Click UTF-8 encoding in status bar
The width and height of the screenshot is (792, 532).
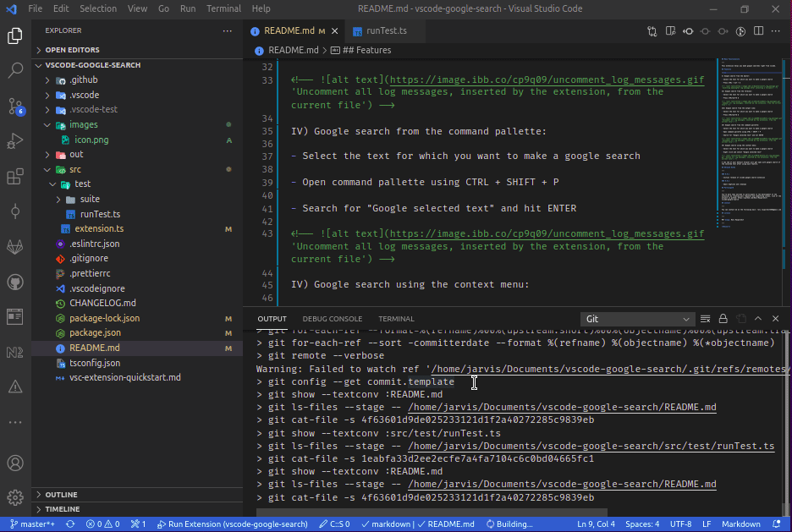point(680,524)
